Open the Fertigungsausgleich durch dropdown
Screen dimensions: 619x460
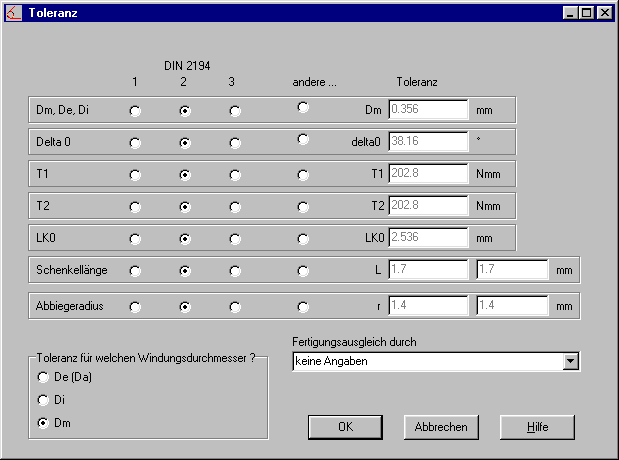point(571,361)
